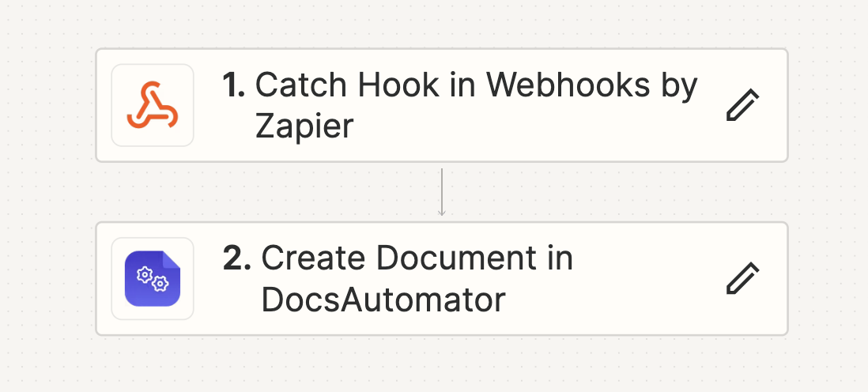Click the rounded tile around the Webhooks logo
Viewport: 868px width, 392px height.
tap(153, 105)
